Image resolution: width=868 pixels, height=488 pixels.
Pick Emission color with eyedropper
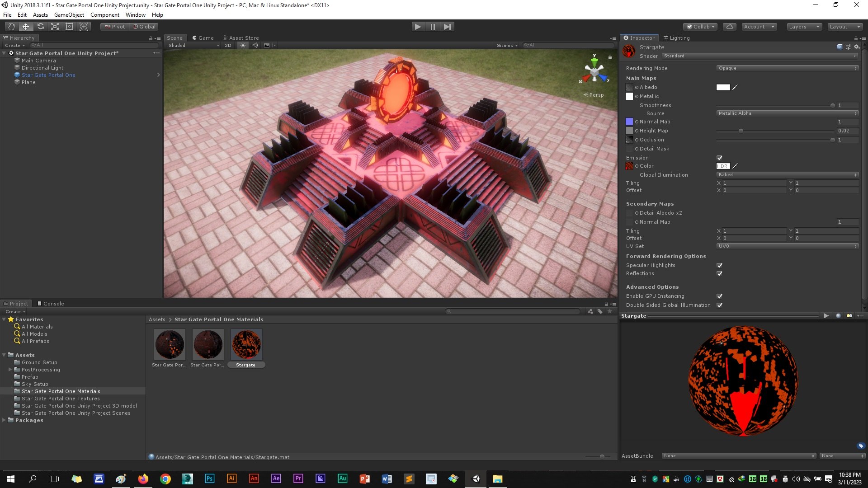tap(735, 166)
